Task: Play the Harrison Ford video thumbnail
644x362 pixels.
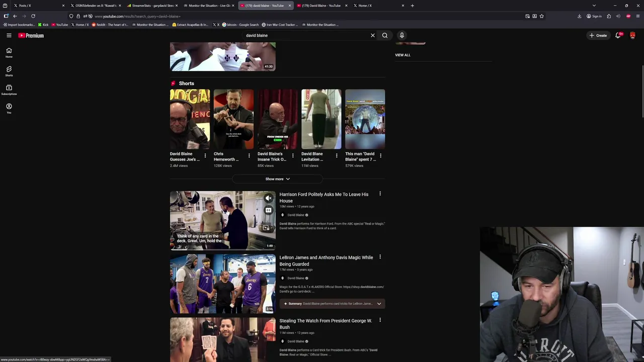Action: 222,220
